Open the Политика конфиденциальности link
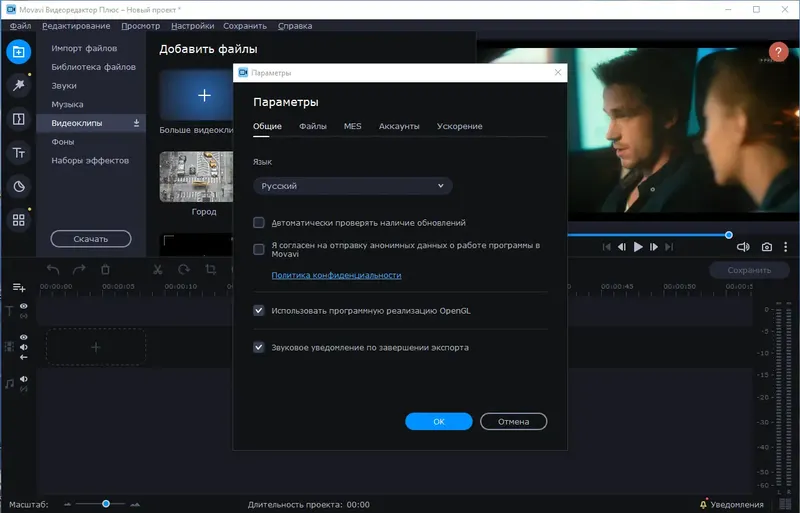 point(336,275)
